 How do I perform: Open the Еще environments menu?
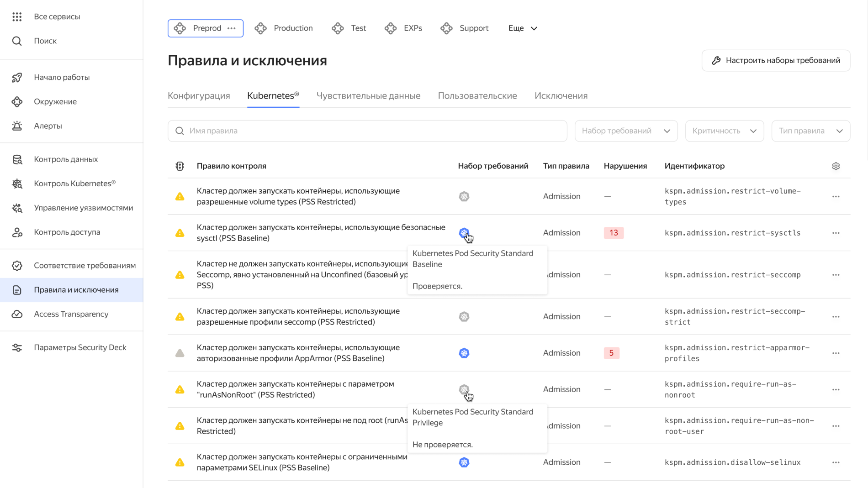[522, 28]
